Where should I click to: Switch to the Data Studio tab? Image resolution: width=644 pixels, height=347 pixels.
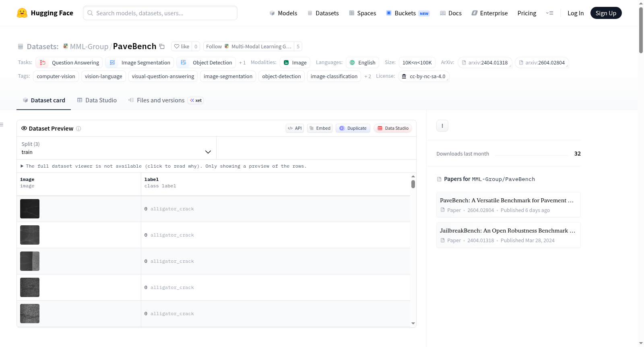tap(97, 100)
